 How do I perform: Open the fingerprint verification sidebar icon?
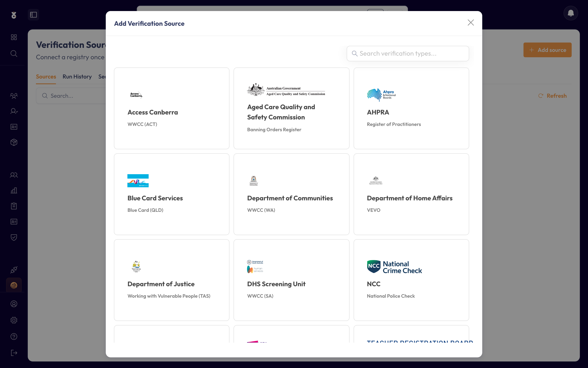[14, 285]
